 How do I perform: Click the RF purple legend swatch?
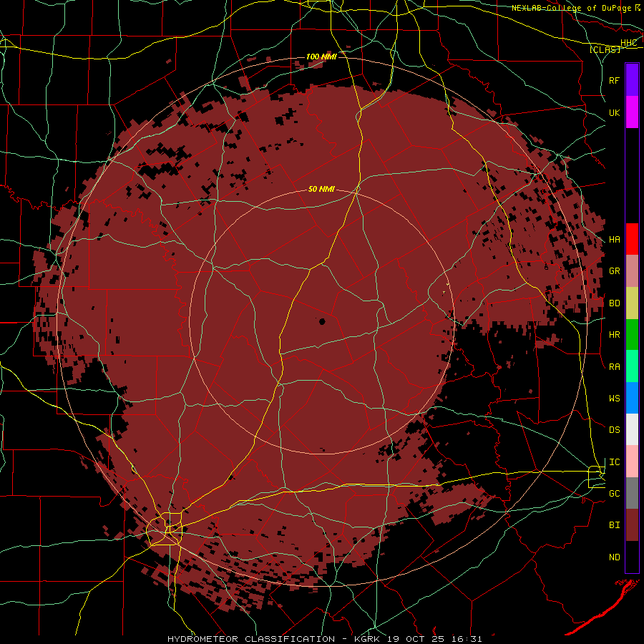[632, 80]
